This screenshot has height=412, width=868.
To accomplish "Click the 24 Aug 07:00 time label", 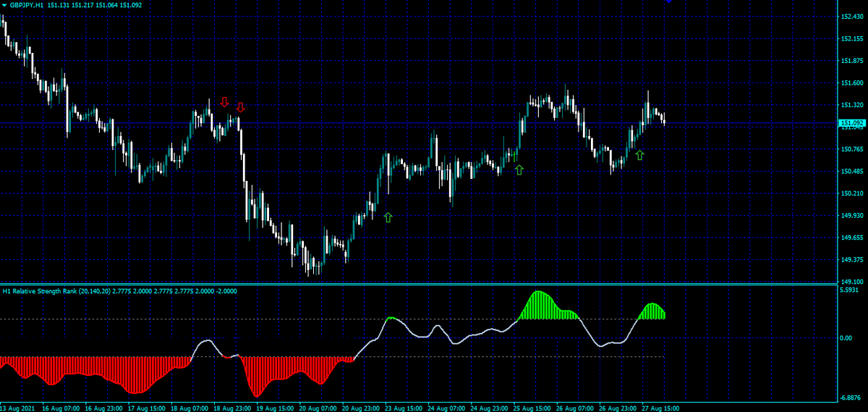I will tap(448, 408).
